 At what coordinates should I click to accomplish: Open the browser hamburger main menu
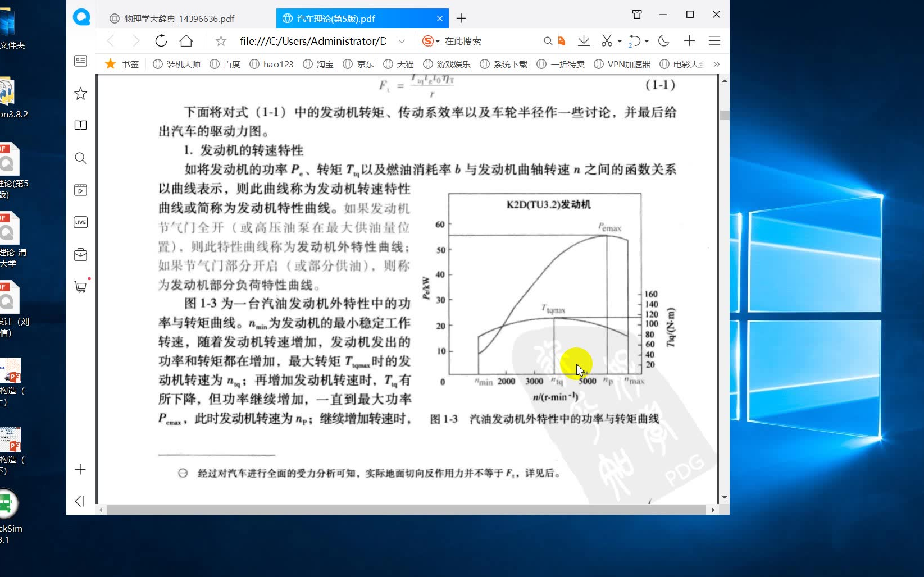(x=714, y=41)
